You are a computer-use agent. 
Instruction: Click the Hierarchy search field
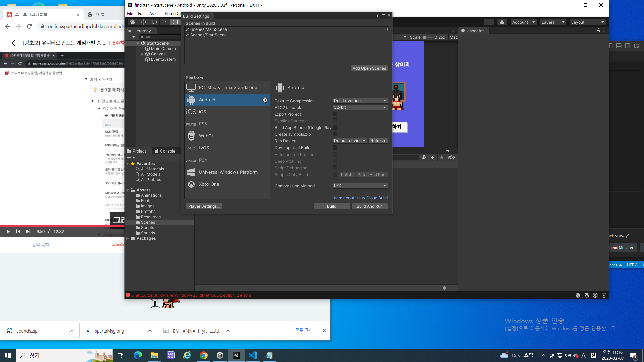point(160,37)
